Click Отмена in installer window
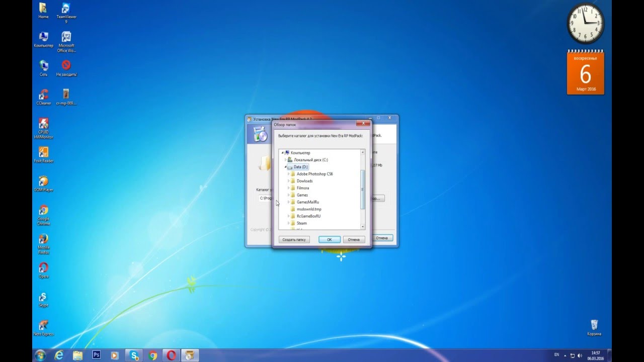 click(382, 238)
